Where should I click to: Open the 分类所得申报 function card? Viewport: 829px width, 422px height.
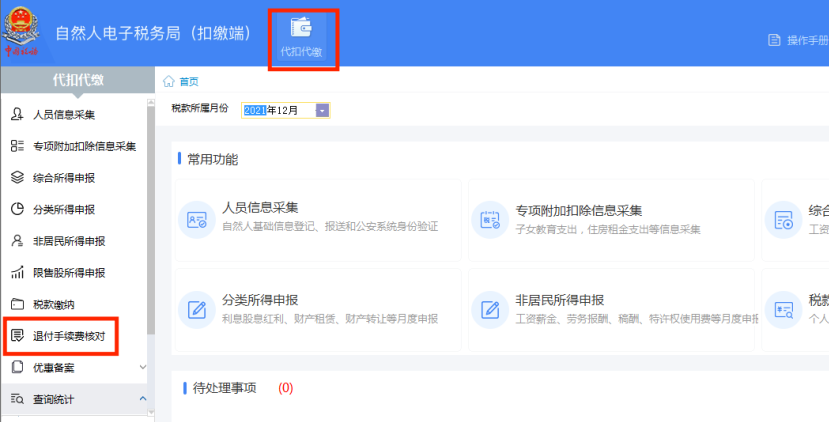318,310
